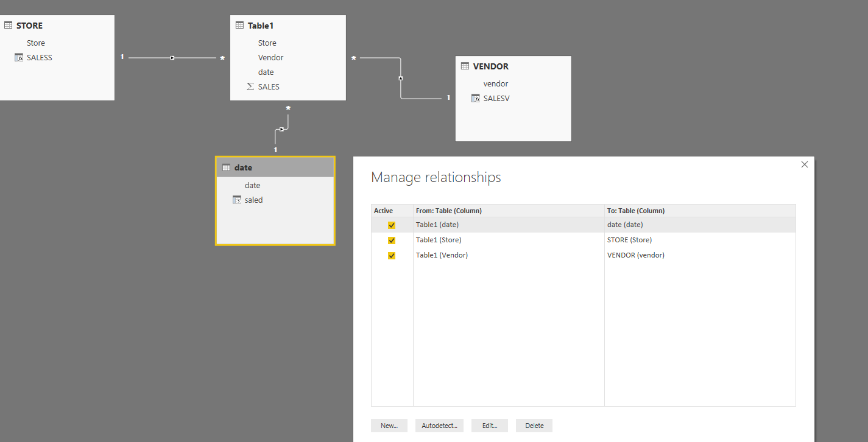868x442 pixels.
Task: Uncheck Active for Table1 (Vendor) relationship
Action: (x=392, y=256)
